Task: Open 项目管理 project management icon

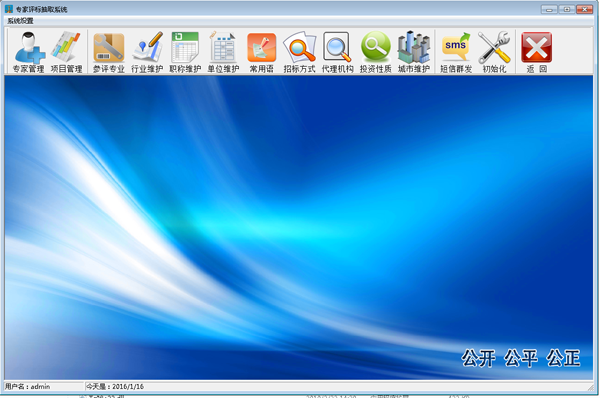Action: (x=67, y=52)
